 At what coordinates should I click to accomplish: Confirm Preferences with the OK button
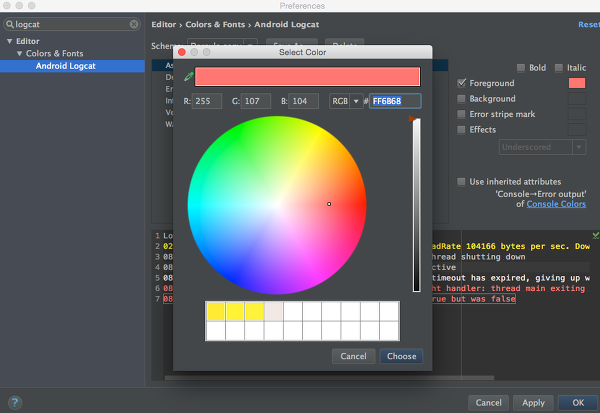pos(578,403)
